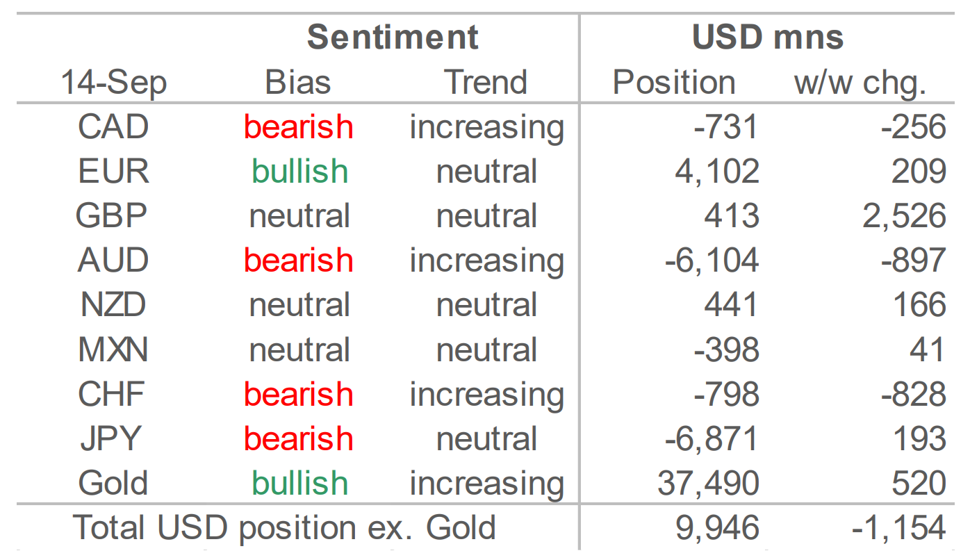
Task: Click the USD mns column group header
Action: tap(768, 37)
